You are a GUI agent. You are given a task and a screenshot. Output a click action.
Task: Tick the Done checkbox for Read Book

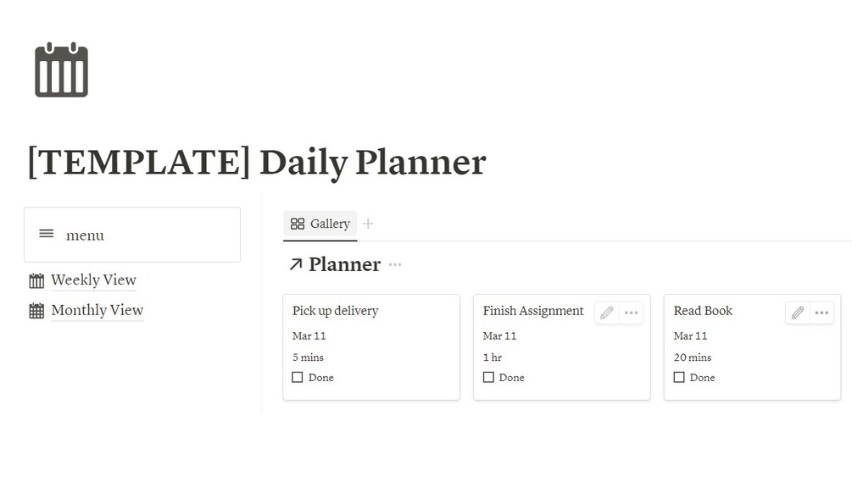pos(679,378)
